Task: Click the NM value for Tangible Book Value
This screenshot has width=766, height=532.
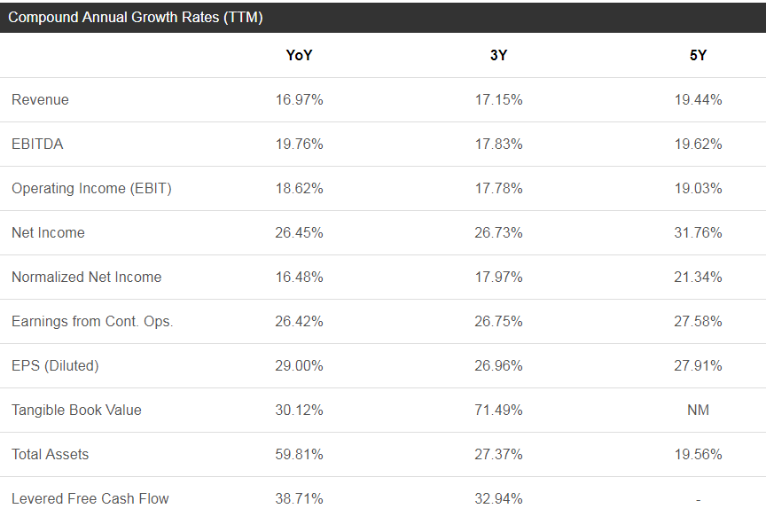Action: tap(698, 410)
